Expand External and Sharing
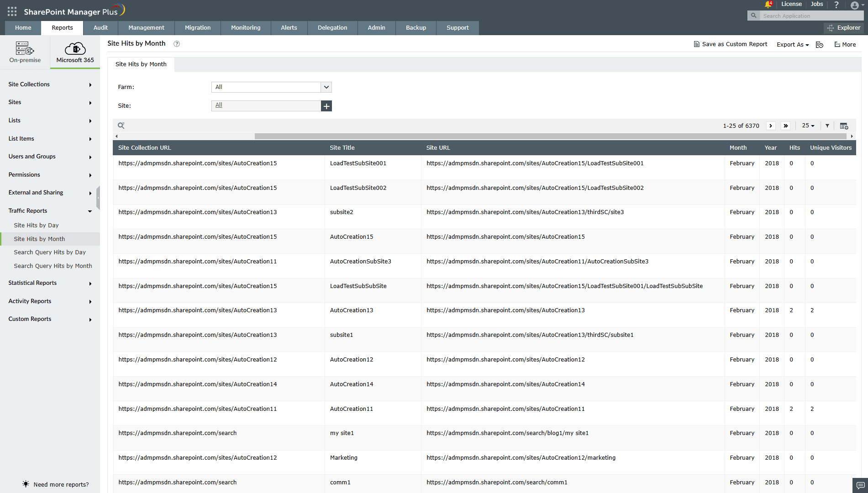The width and height of the screenshot is (868, 493). 50,193
